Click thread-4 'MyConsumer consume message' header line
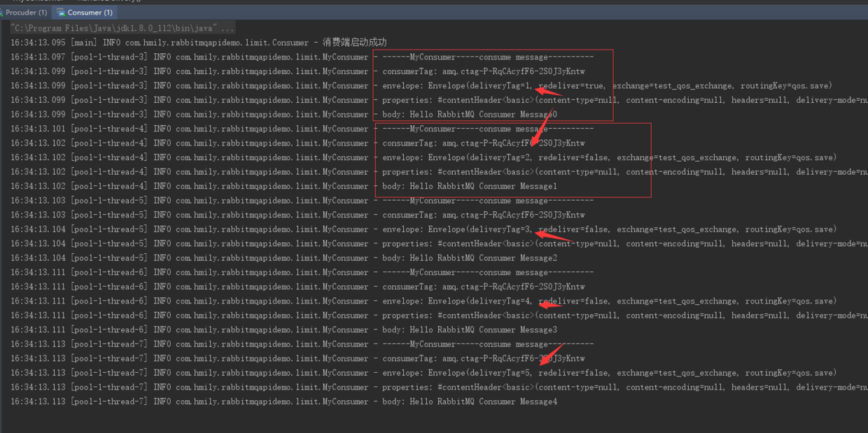868x433 pixels. pyautogui.click(x=302, y=129)
